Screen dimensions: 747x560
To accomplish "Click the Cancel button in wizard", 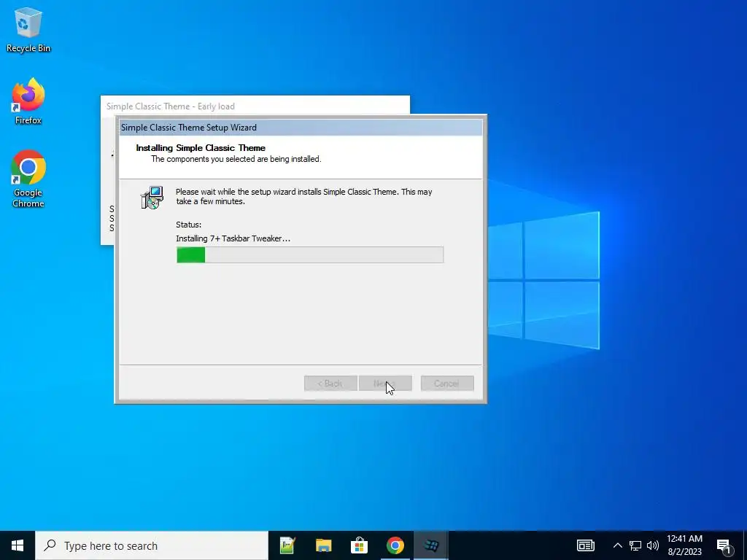I will 447,384.
